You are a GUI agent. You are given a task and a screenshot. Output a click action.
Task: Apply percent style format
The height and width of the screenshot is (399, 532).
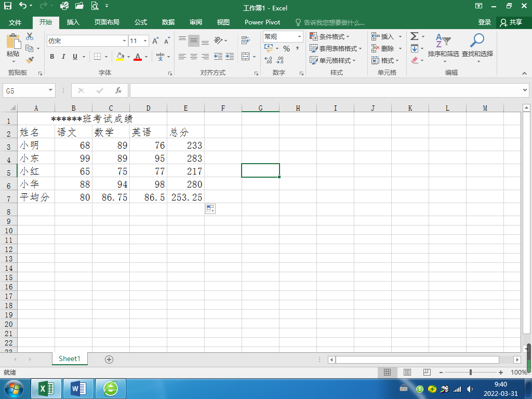tap(286, 48)
